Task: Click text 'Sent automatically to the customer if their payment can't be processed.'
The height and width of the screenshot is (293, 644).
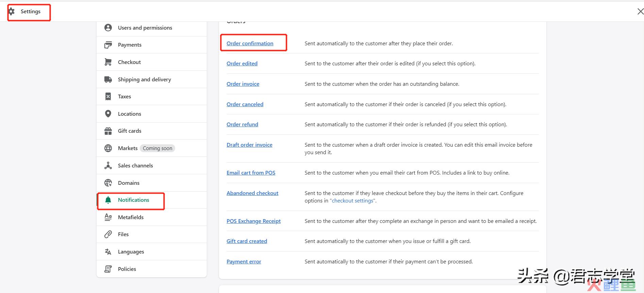Action: [x=389, y=261]
